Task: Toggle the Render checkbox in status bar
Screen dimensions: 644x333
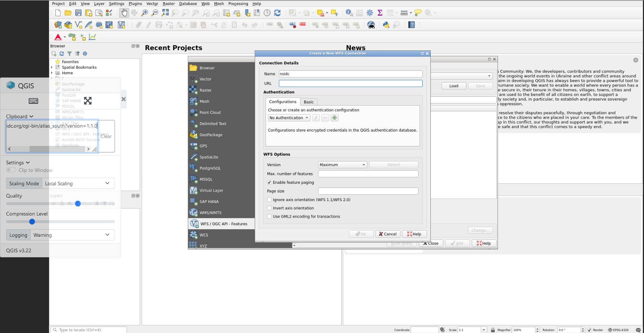Action: point(589,330)
